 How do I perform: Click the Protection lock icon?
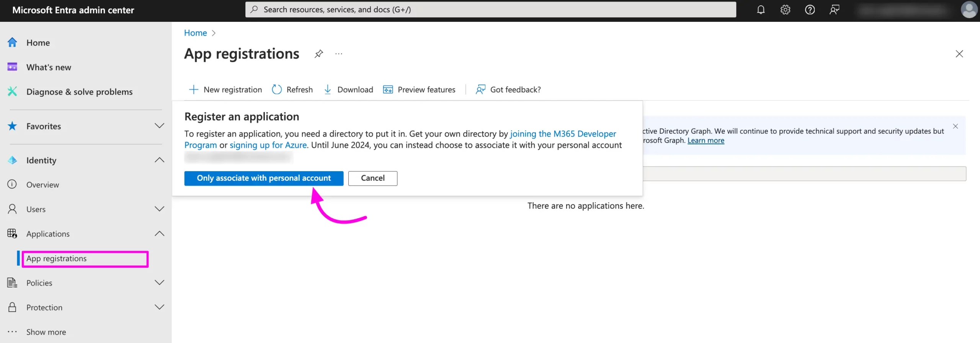pos(12,307)
